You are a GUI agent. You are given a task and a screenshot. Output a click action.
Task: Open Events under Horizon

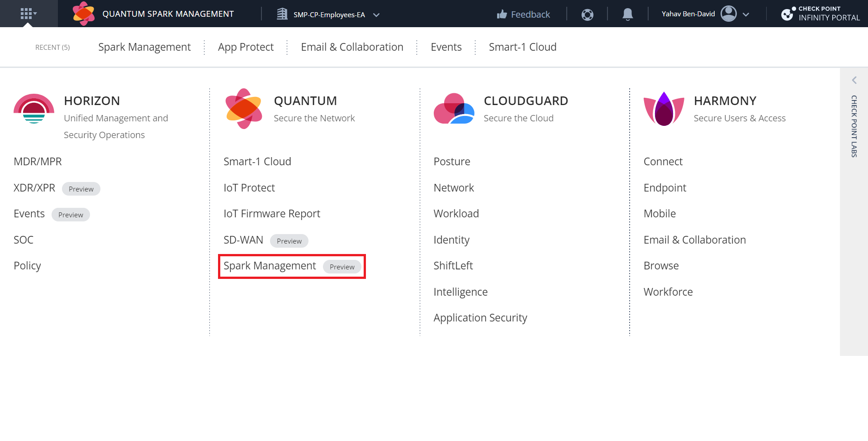click(x=29, y=214)
